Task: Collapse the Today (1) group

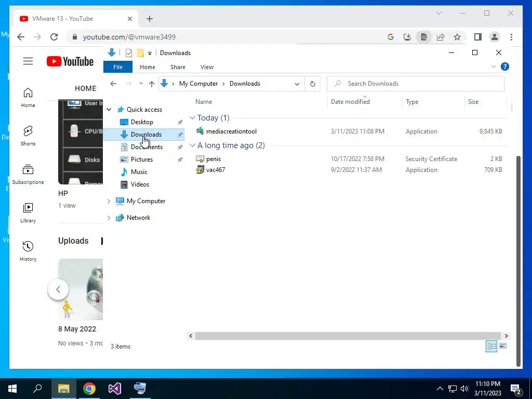Action: pos(192,118)
